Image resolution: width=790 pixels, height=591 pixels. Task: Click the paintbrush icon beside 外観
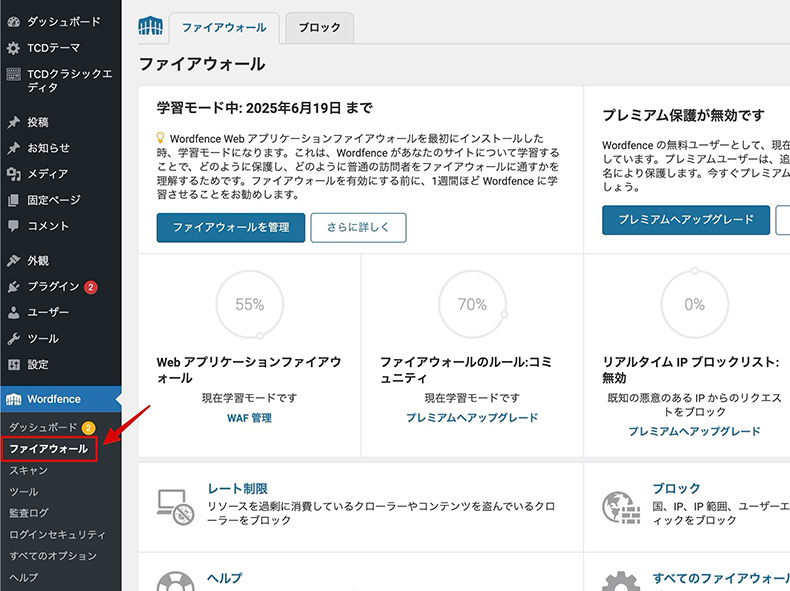tap(14, 260)
